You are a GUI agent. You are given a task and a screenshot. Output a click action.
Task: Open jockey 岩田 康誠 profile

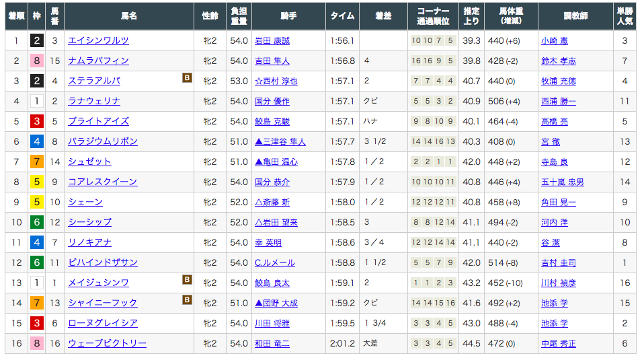pos(272,40)
